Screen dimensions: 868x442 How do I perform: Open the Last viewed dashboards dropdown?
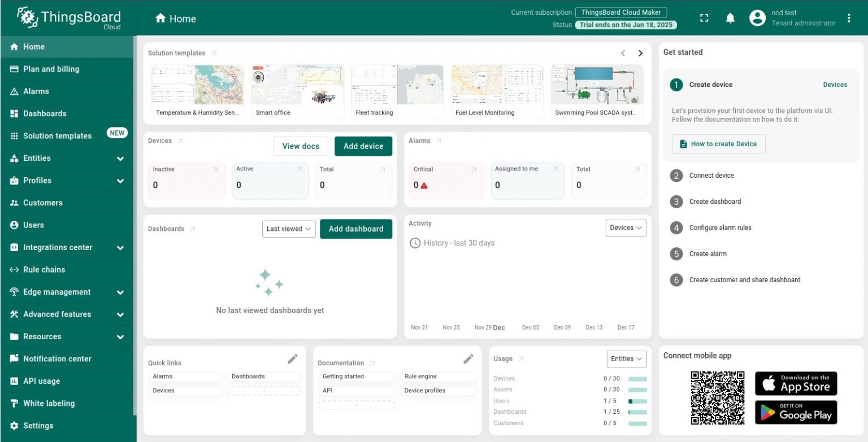pos(289,229)
